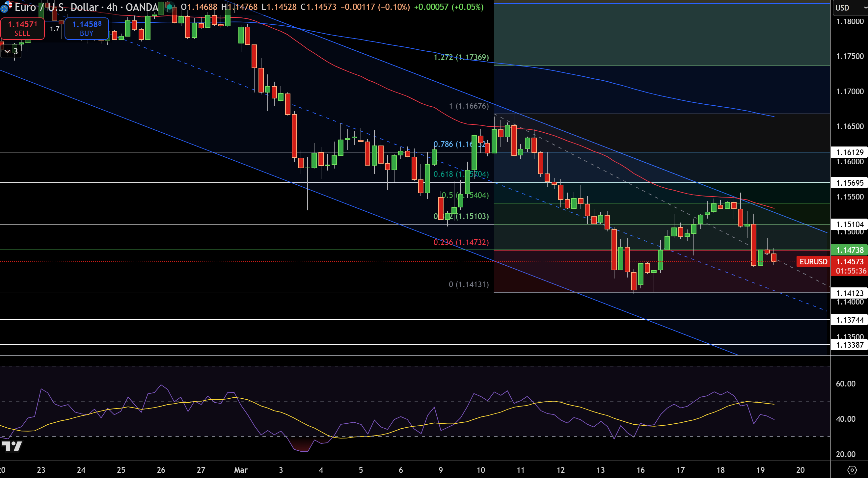This screenshot has height=478, width=868.
Task: Click date 27 on the time axis
Action: (201, 470)
